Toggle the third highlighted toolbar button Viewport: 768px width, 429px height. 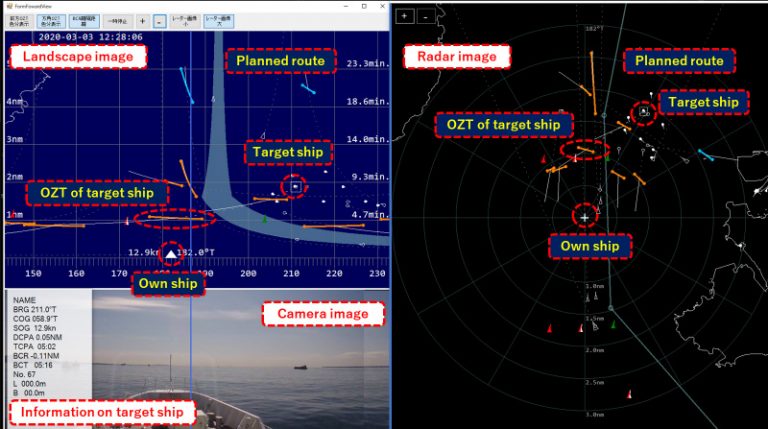(x=80, y=20)
